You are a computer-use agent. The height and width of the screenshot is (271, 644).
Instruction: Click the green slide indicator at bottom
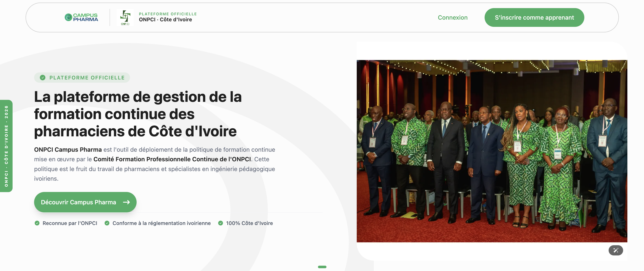tap(322, 267)
